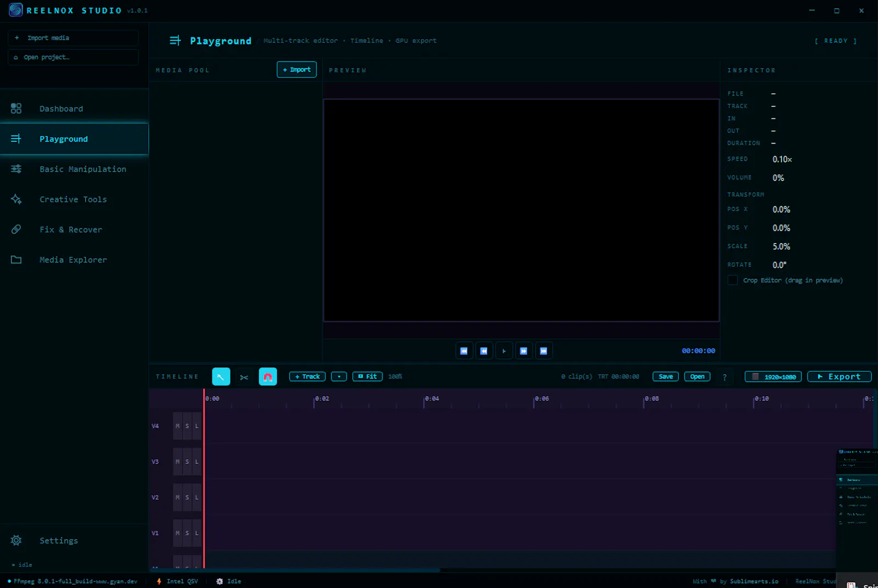Open the Settings page
Viewport: 878px width, 588px height.
click(74, 540)
